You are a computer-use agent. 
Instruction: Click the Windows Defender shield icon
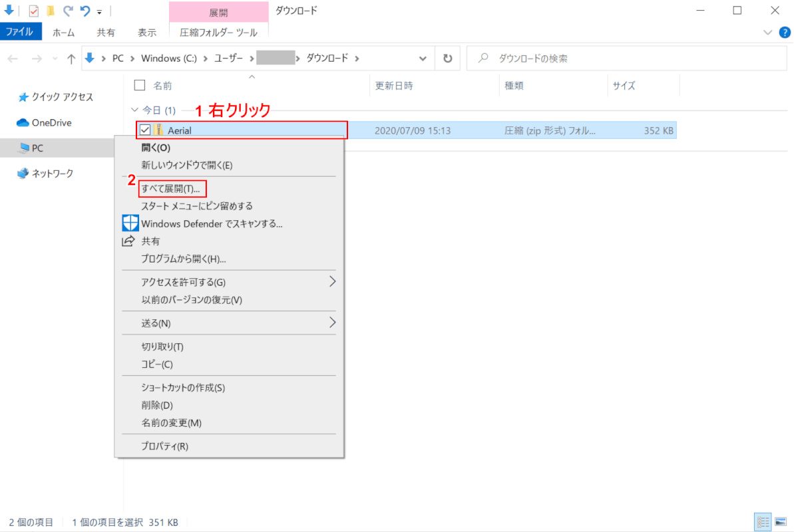130,223
